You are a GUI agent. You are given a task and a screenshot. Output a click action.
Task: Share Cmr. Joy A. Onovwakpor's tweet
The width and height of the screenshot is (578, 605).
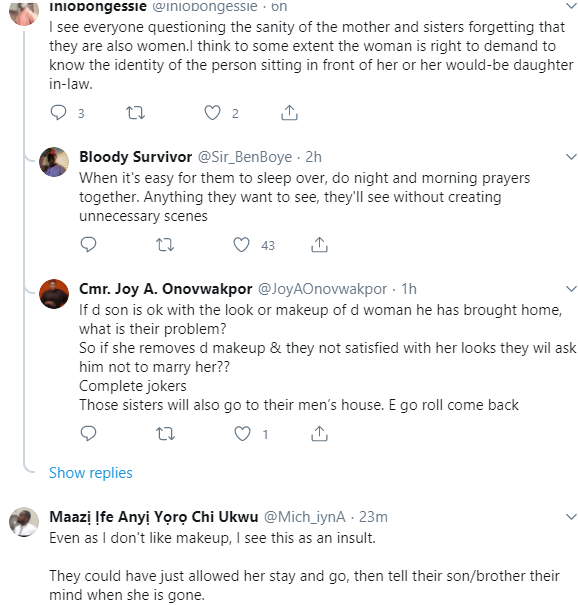(319, 434)
